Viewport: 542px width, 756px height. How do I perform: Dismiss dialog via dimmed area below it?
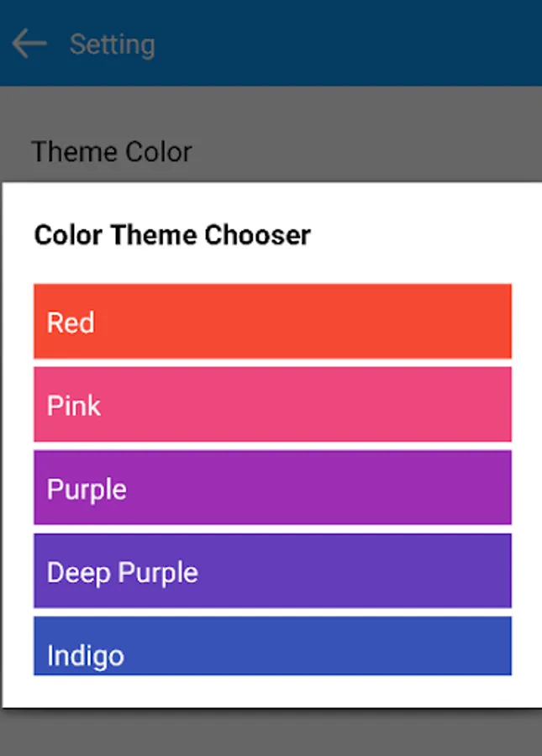(x=271, y=732)
